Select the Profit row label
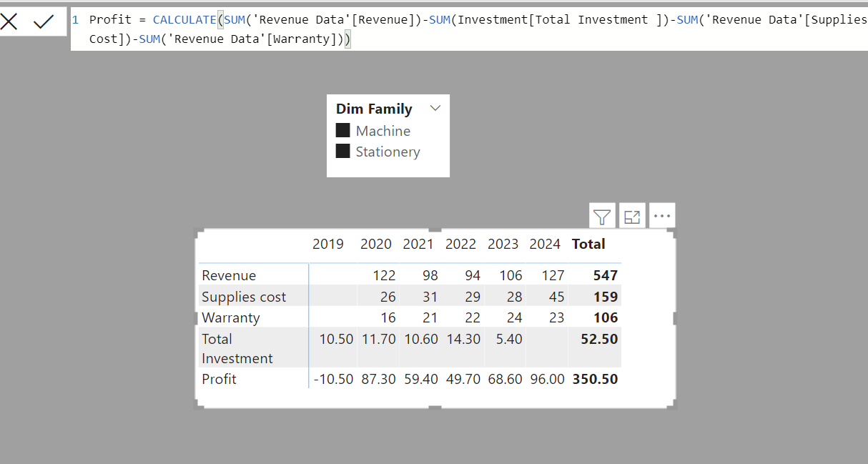Viewport: 868px width, 464px height. (219, 379)
